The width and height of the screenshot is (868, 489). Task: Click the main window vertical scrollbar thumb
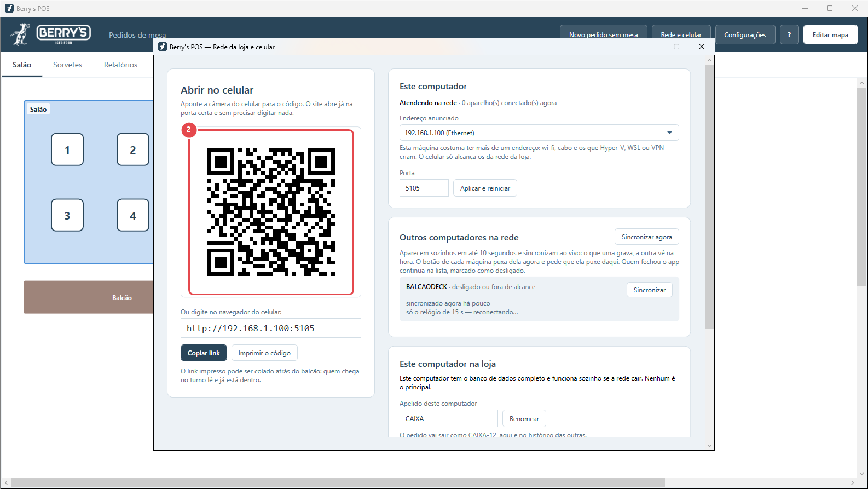pos(861,187)
